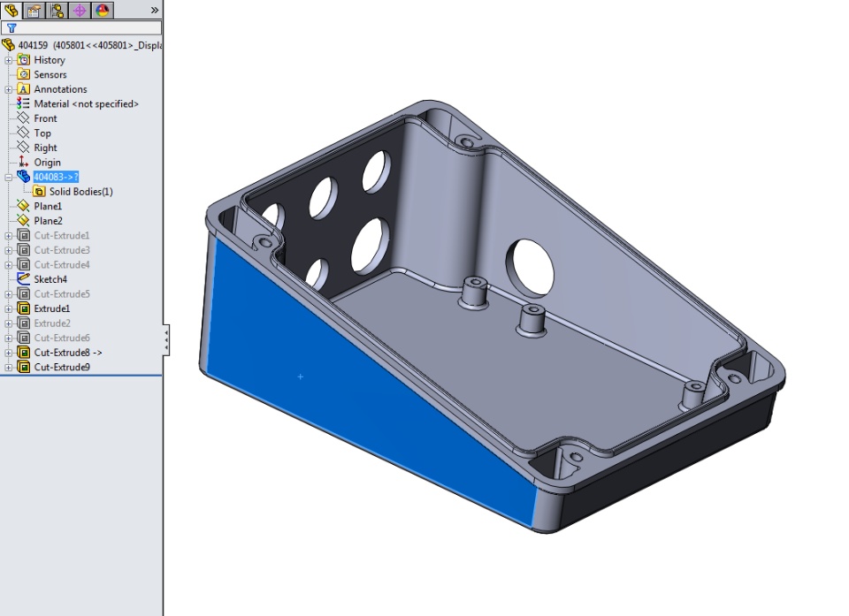Expand the Cut-Extrude6 feature
Image resolution: width=849 pixels, height=616 pixels.
pos(9,338)
